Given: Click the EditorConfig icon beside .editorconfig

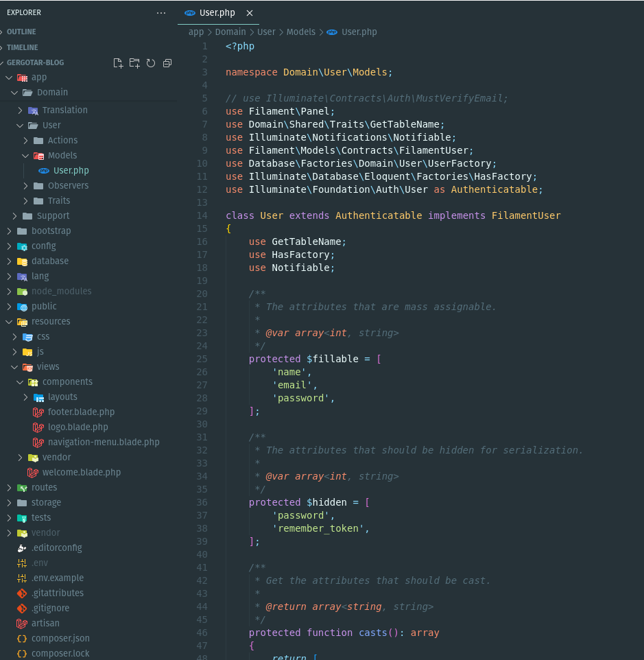Looking at the screenshot, I should [x=21, y=547].
